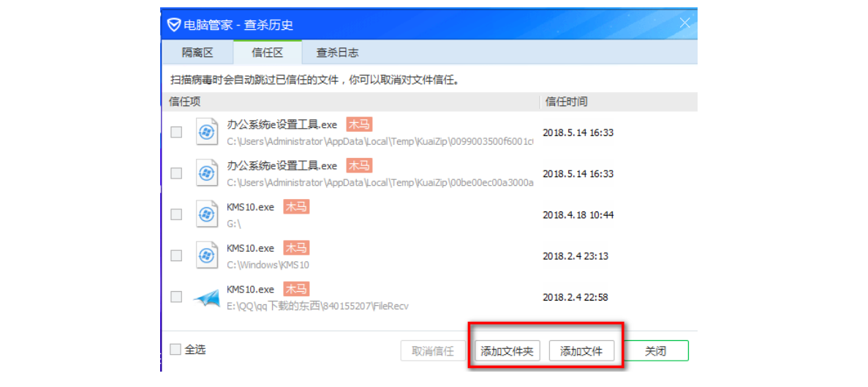Click the exe icon of the KuaiZip\00be00ec00a3000a row
The image size is (868, 387).
pyautogui.click(x=206, y=173)
